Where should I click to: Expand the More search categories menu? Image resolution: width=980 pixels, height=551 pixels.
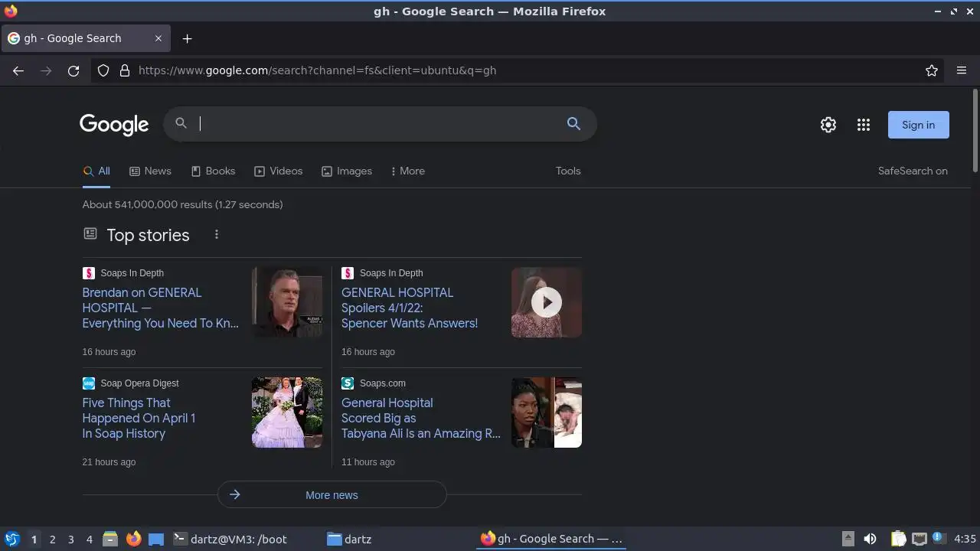click(x=408, y=171)
